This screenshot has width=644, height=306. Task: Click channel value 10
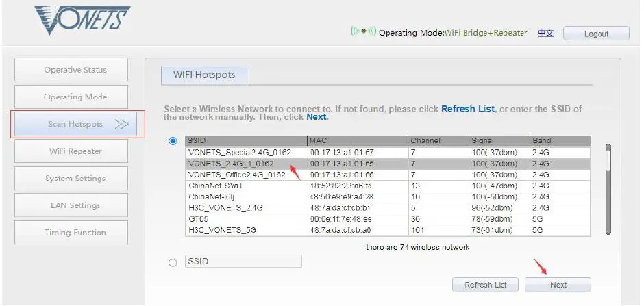point(415,197)
